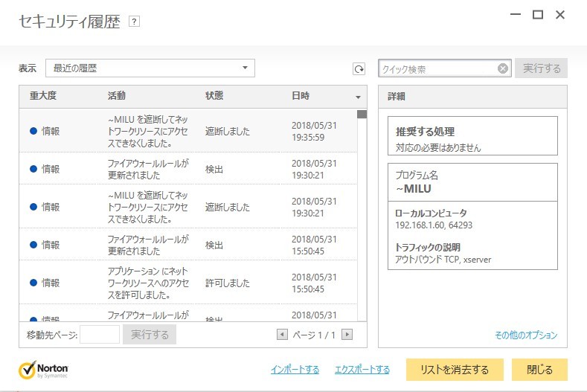Click the history list vertical scrollbar thumb
The height and width of the screenshot is (392, 587).
pyautogui.click(x=362, y=115)
